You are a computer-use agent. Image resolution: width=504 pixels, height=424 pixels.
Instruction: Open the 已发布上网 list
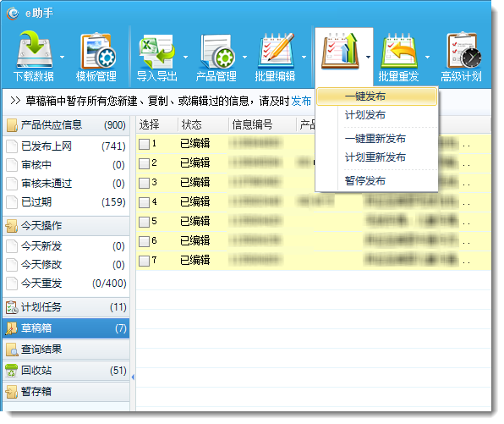(66, 146)
